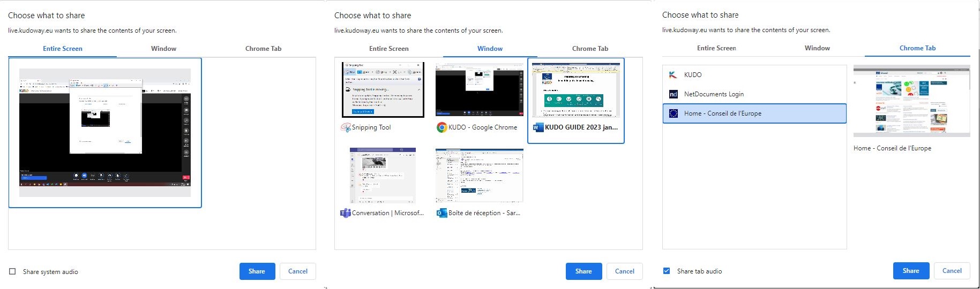The width and height of the screenshot is (980, 289).
Task: Select the NetDocuments Login tab row
Action: point(754,94)
